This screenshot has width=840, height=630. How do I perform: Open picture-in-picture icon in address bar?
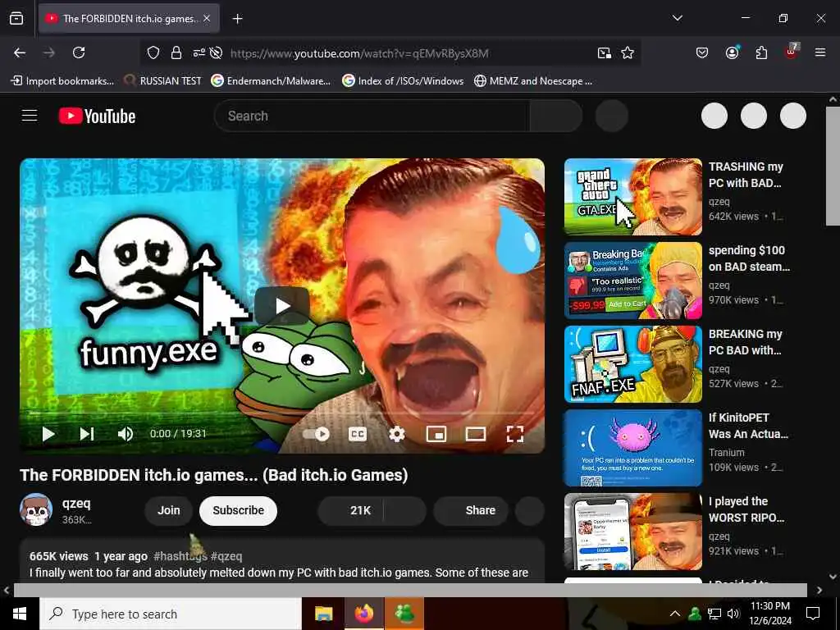click(x=605, y=52)
